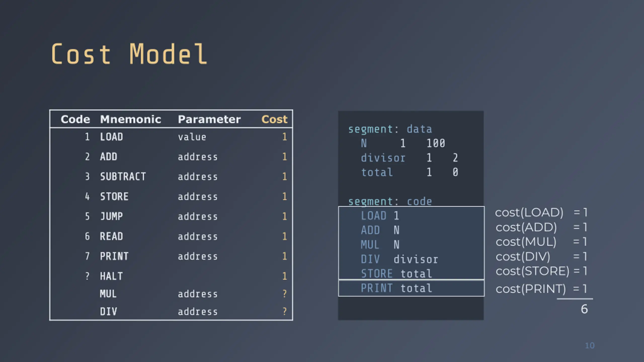The width and height of the screenshot is (644, 362).
Task: Click the STORE mnemonic in the table
Action: coord(114,196)
